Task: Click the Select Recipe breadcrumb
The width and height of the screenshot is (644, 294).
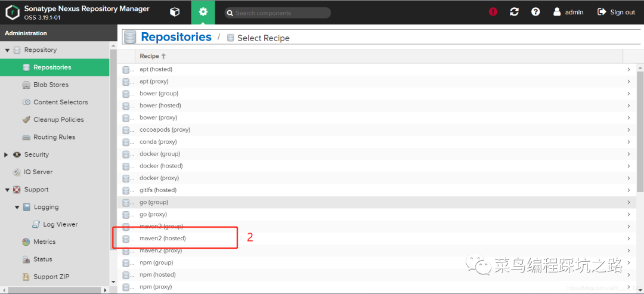Action: point(264,38)
